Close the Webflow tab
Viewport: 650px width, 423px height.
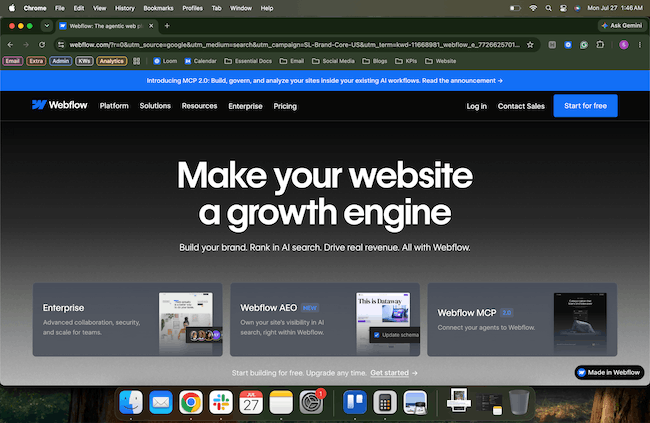pyautogui.click(x=151, y=26)
